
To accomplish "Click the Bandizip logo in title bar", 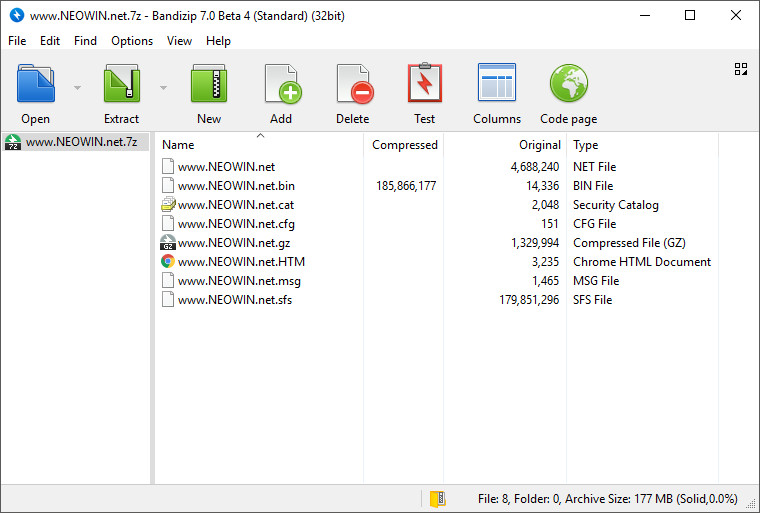I will (x=16, y=15).
